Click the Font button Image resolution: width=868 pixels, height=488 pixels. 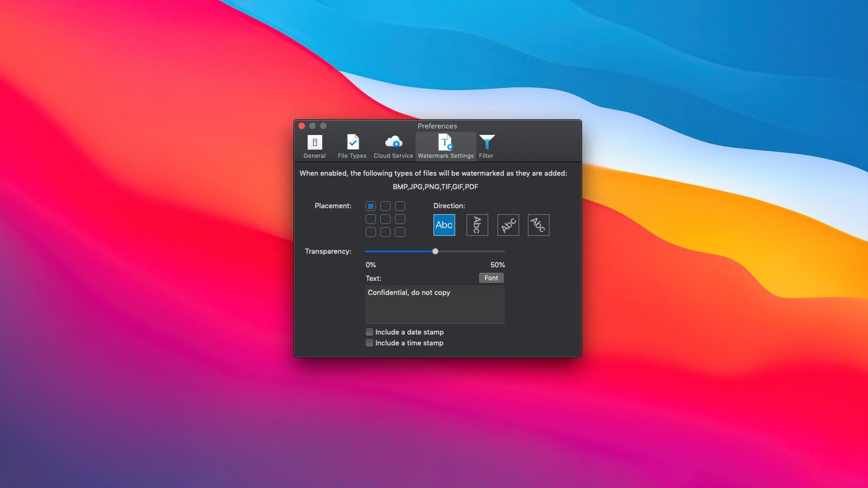pos(491,278)
